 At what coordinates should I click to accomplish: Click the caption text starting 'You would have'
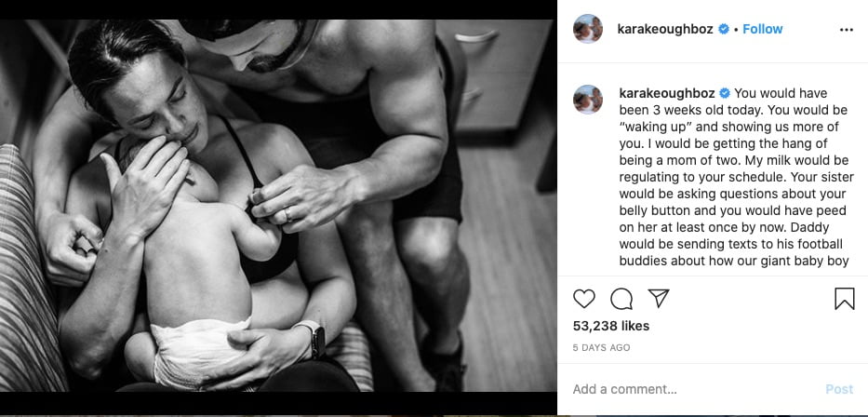coord(736,177)
